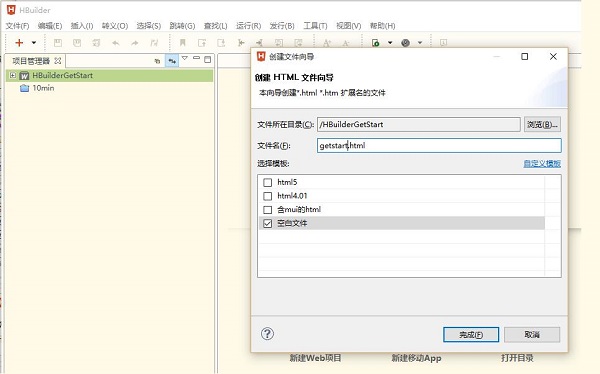Close the project manager tab
Viewport: 600px width, 374px height.
(58, 60)
